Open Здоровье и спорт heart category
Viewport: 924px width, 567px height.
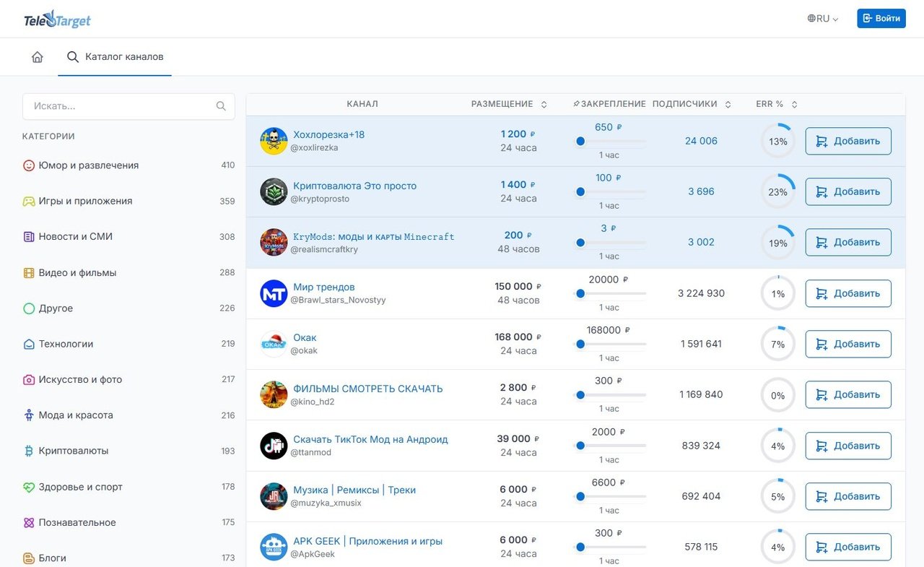29,487
